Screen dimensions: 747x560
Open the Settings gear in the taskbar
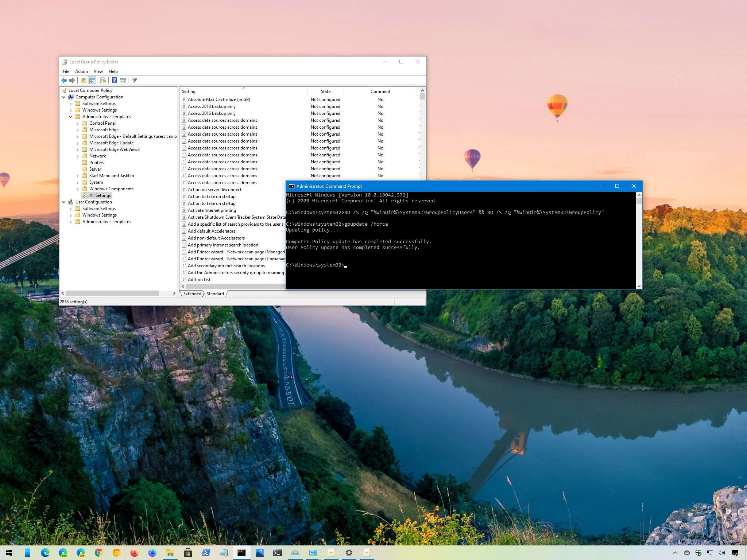(x=349, y=553)
